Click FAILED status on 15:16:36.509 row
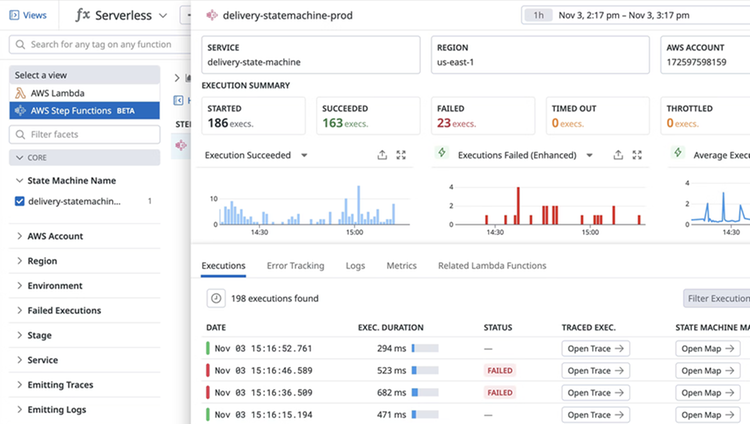 click(500, 392)
